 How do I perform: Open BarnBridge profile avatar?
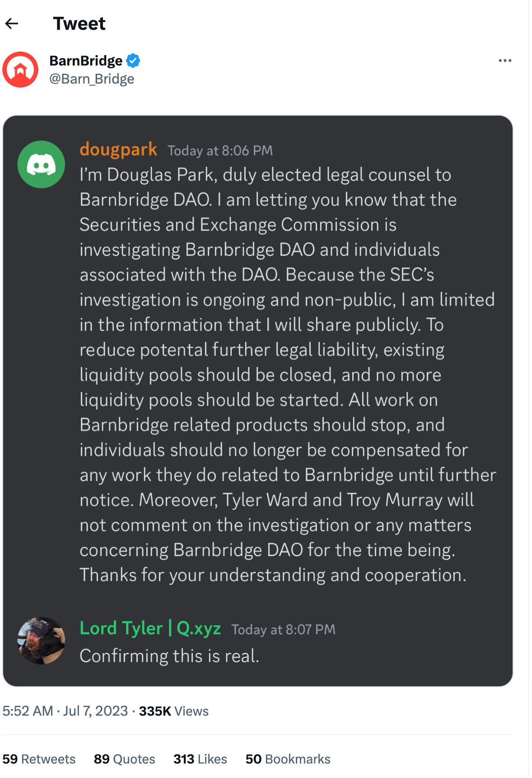(x=20, y=70)
